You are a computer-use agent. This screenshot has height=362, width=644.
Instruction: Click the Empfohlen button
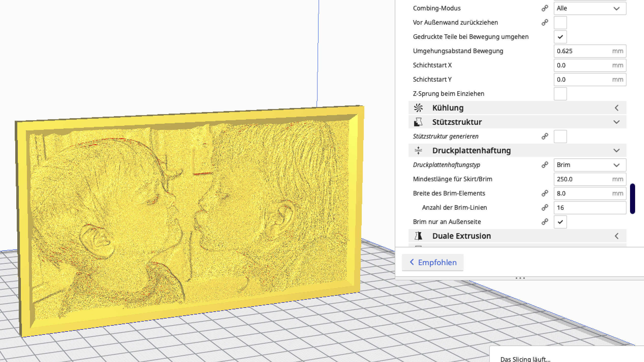[433, 262]
